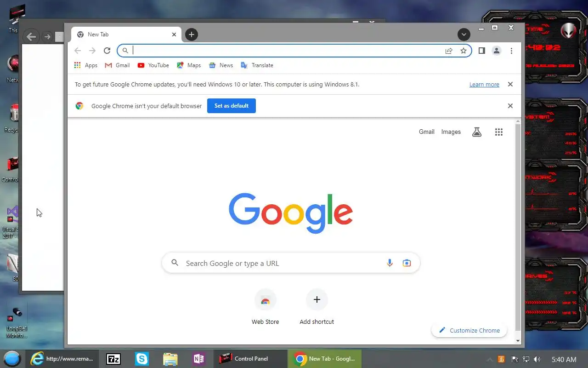
Task: Switch to Control Panel taskbar item
Action: coord(251,359)
